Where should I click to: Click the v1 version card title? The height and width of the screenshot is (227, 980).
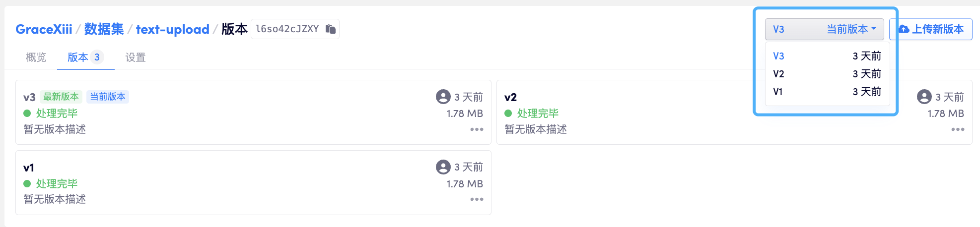pyautogui.click(x=29, y=168)
